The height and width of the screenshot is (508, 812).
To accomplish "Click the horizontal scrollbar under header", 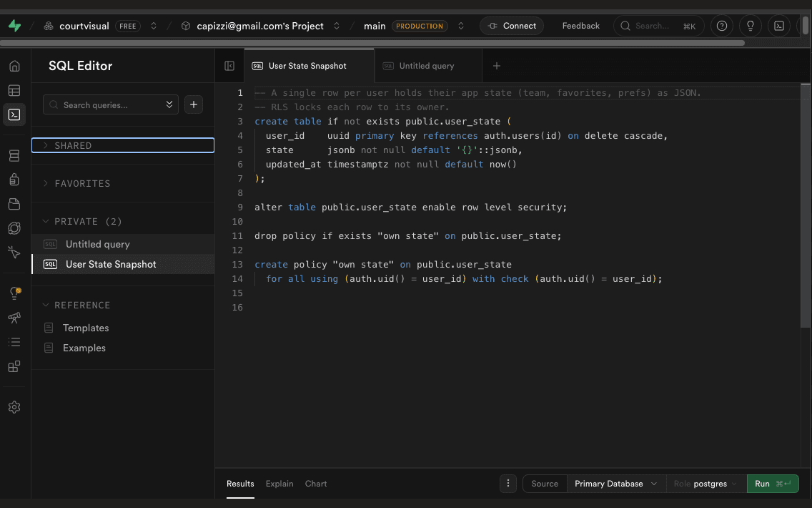I will [372, 43].
